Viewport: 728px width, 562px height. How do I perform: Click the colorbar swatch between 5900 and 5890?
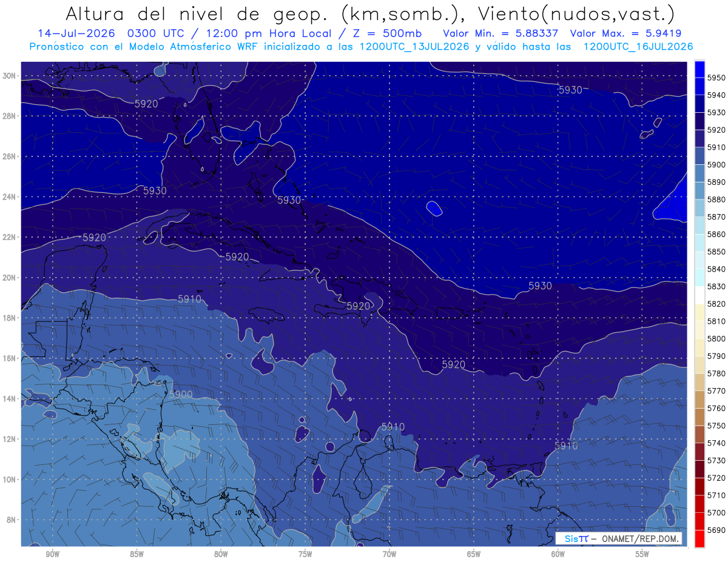pyautogui.click(x=699, y=173)
